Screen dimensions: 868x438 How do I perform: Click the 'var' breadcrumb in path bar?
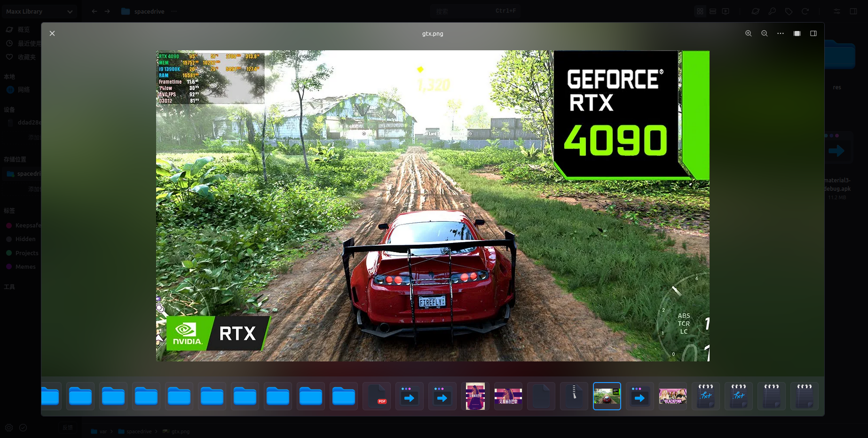point(99,431)
